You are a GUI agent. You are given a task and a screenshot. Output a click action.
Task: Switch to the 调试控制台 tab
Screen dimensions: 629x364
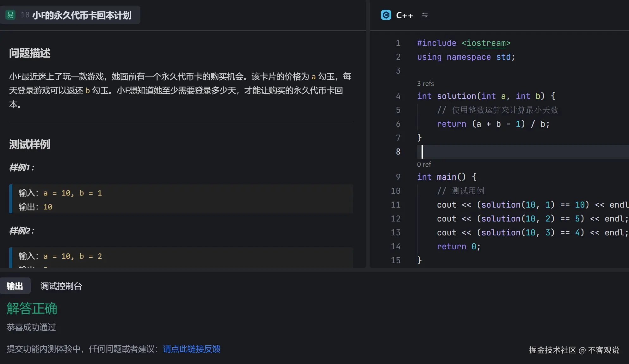point(61,286)
